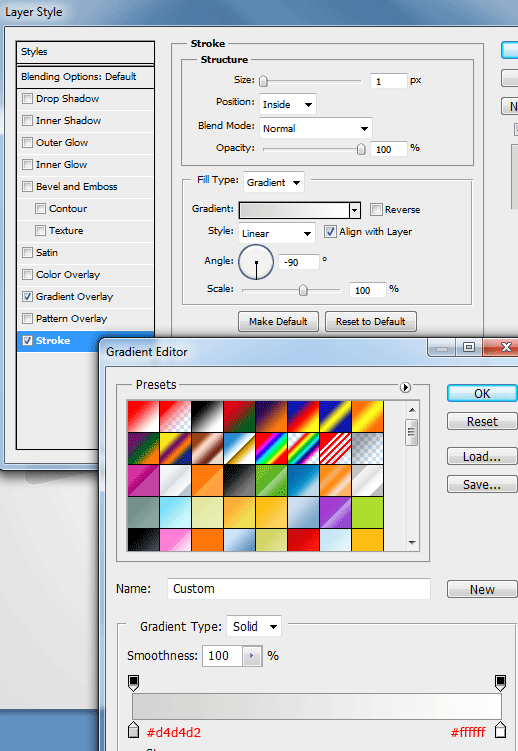The width and height of the screenshot is (518, 751).
Task: Enable Bevel and Emboss checkbox
Action: click(x=28, y=187)
